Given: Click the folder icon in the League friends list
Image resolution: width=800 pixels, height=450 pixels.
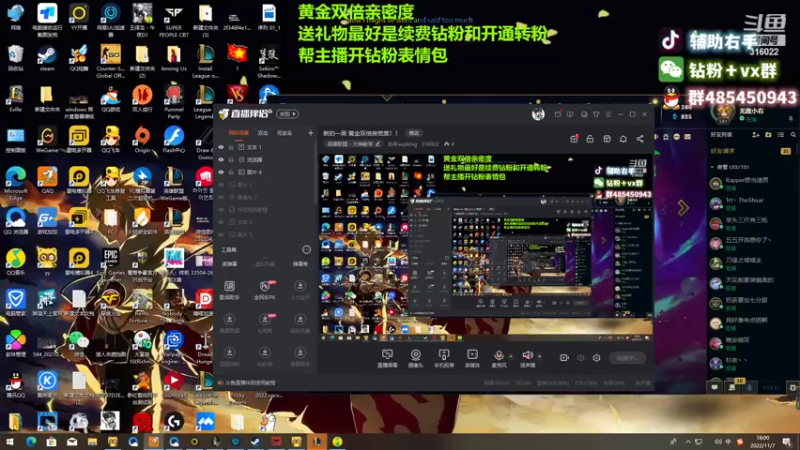Looking at the screenshot, I should coord(768,135).
